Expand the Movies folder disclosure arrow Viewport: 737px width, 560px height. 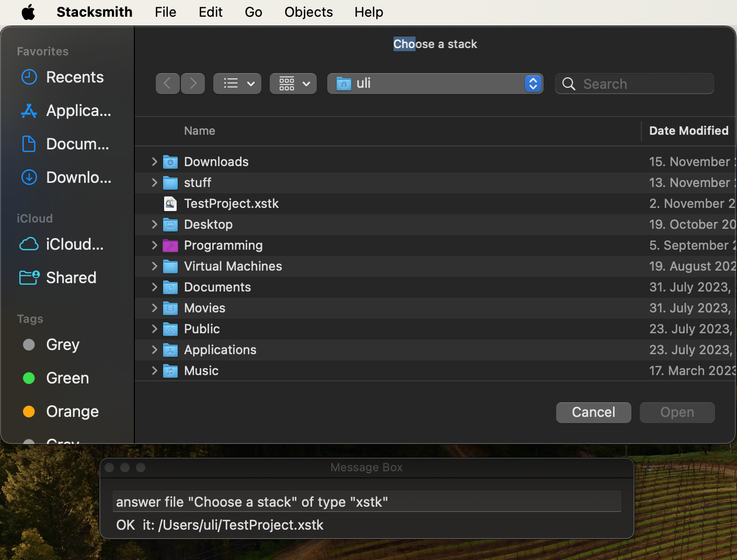(154, 308)
